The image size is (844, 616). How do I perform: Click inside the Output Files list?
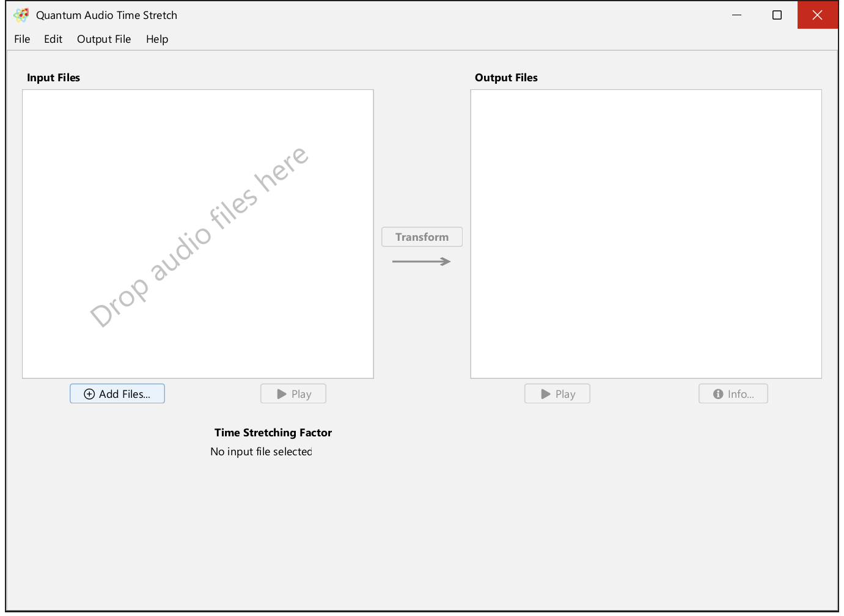click(646, 234)
